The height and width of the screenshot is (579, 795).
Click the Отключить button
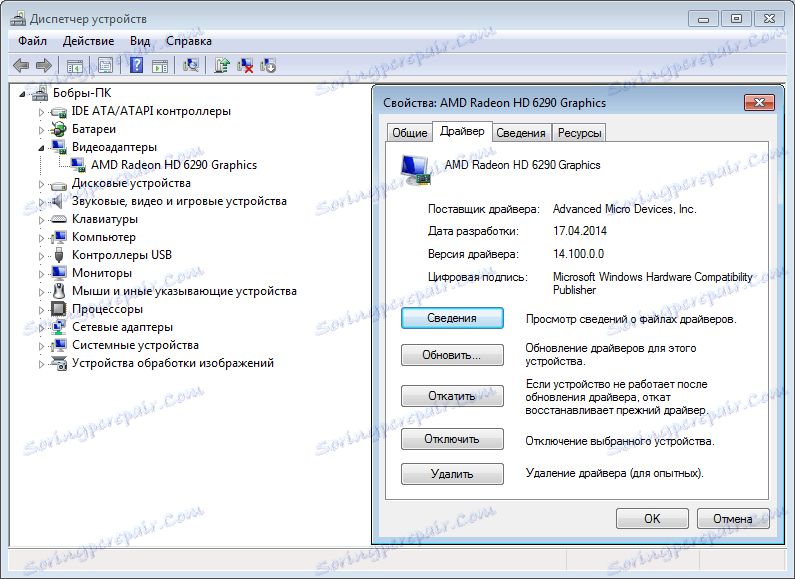pyautogui.click(x=452, y=439)
